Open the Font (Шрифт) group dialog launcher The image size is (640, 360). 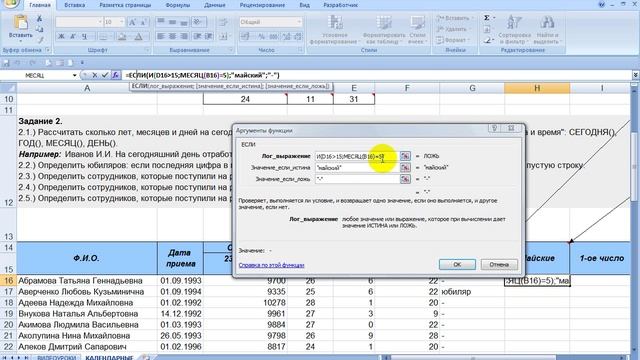point(147,50)
